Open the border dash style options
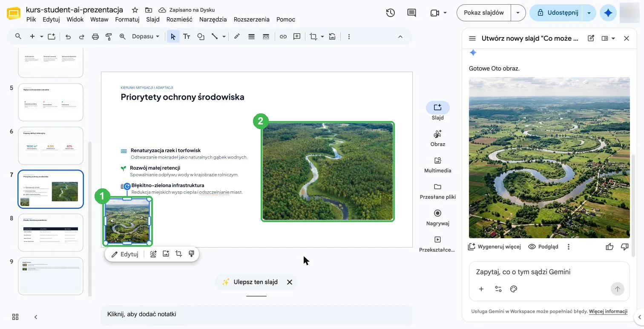Viewport: 644px width, 329px height. point(266,37)
